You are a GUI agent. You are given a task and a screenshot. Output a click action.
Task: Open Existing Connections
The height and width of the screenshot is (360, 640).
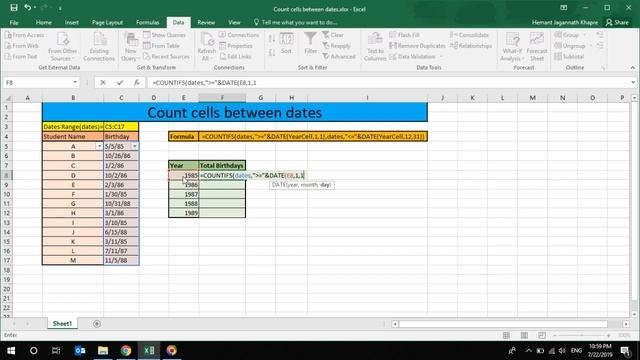(99, 47)
